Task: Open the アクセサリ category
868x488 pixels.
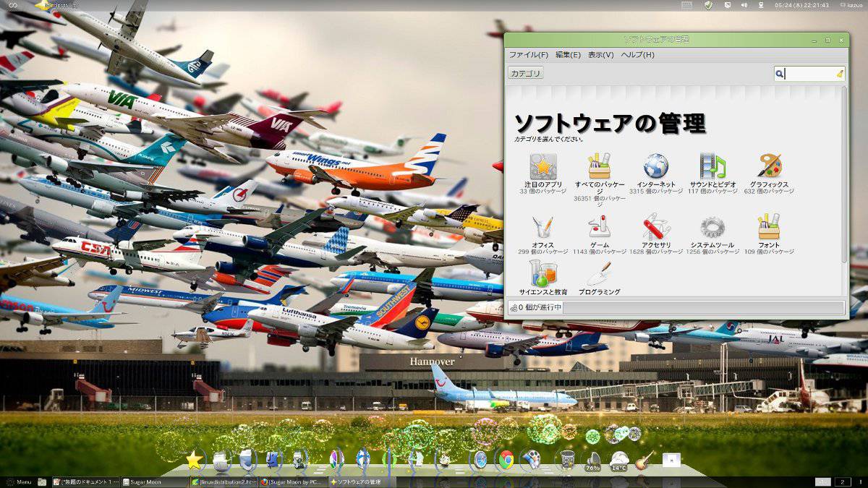Action: point(656,235)
